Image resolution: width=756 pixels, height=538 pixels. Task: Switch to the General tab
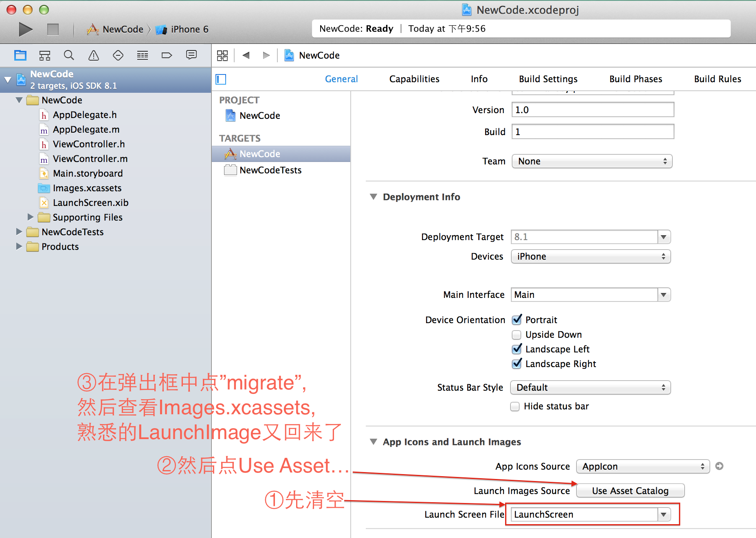point(341,79)
